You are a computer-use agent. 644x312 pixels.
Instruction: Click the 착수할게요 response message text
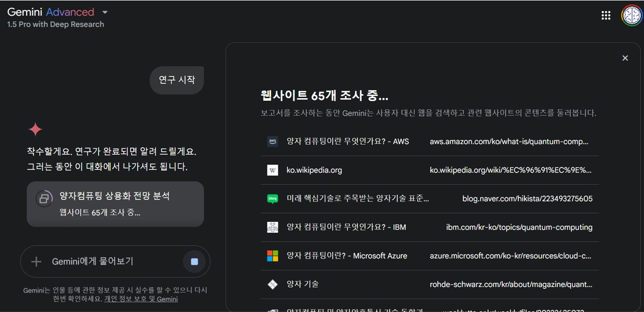click(x=111, y=159)
